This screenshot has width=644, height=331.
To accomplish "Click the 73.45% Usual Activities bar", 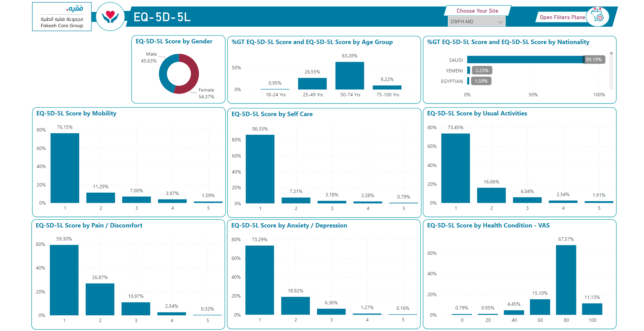I will [456, 168].
